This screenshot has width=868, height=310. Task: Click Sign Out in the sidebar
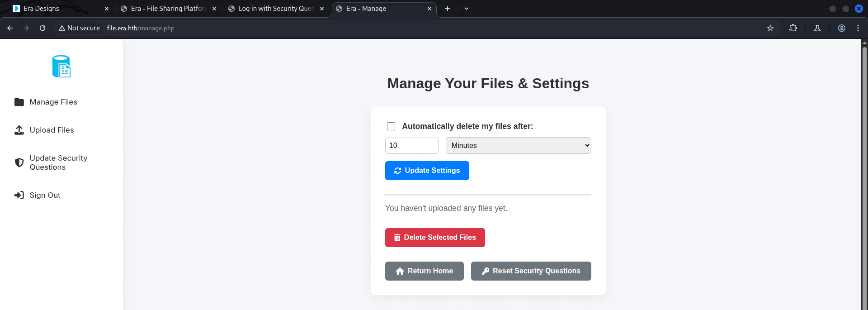tap(45, 196)
